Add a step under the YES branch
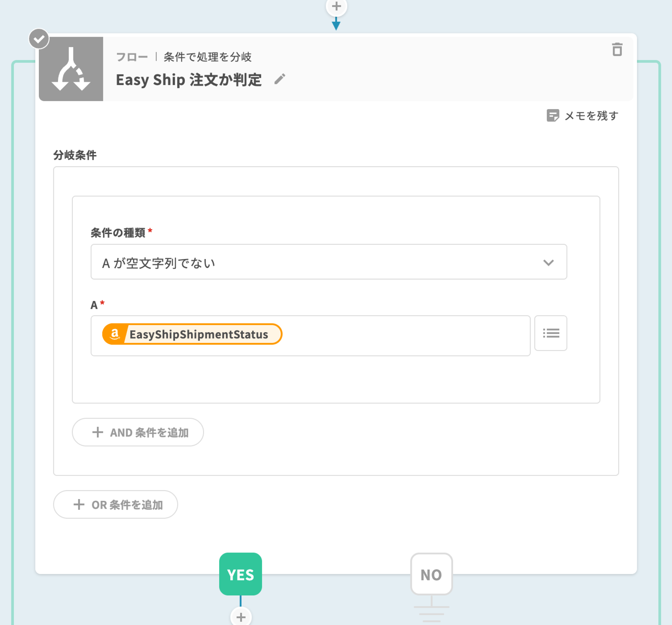 [x=241, y=617]
